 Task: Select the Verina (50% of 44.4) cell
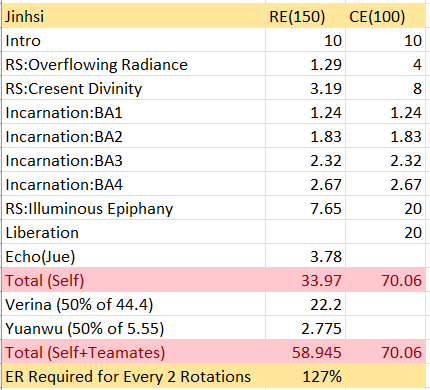(134, 304)
